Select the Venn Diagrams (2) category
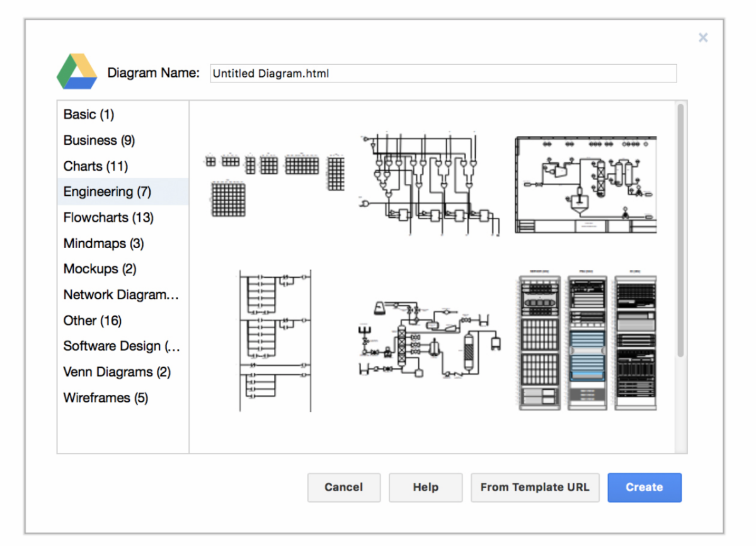Image resolution: width=756 pixels, height=546 pixels. coord(117,372)
